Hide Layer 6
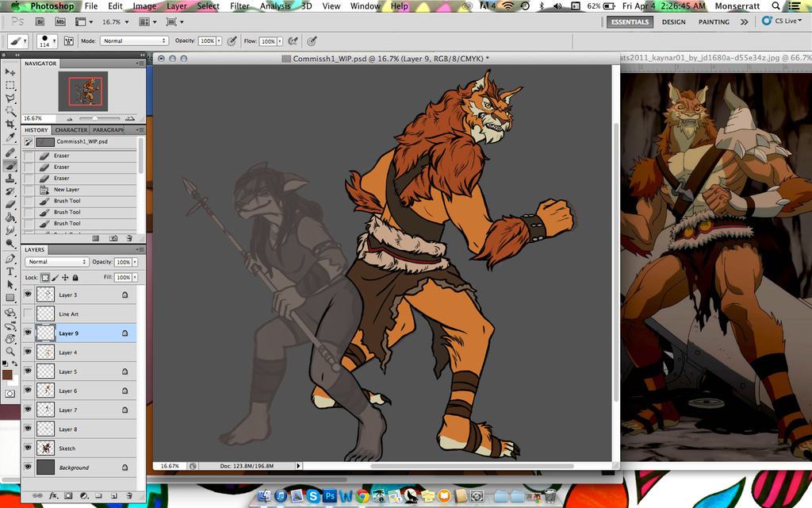Screen dimensions: 812x508 point(28,391)
